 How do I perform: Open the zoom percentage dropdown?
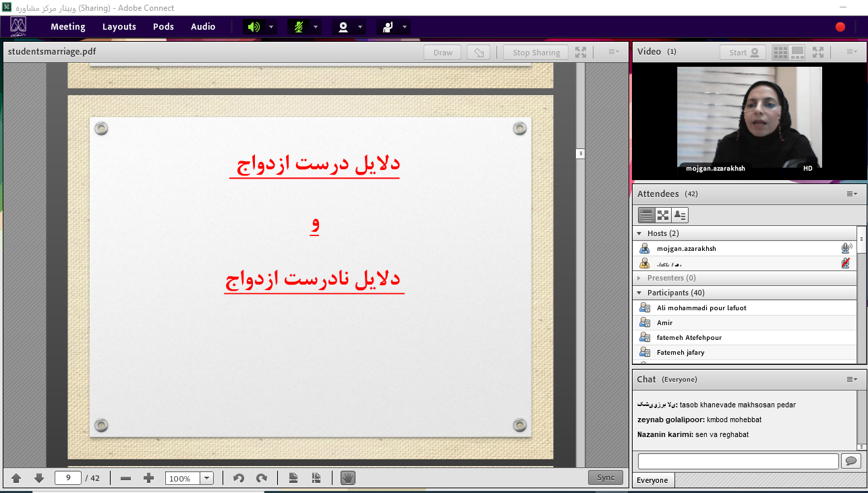click(207, 478)
